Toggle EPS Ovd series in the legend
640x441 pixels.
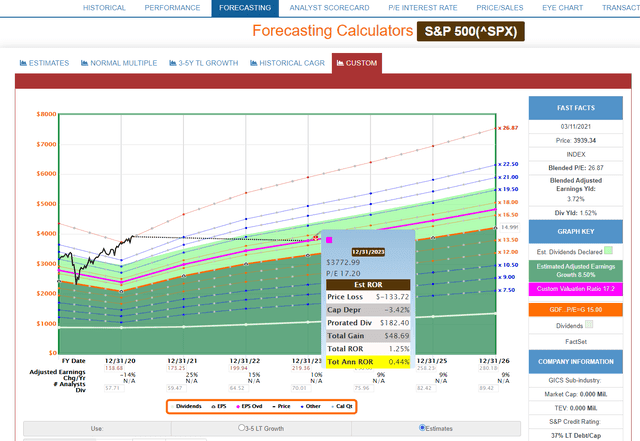pos(249,406)
